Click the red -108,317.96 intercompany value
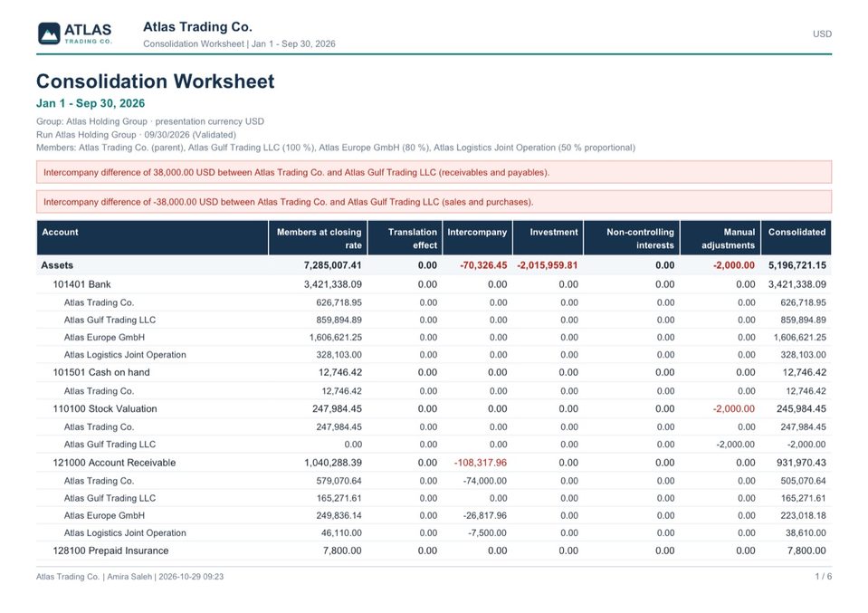 (x=480, y=463)
